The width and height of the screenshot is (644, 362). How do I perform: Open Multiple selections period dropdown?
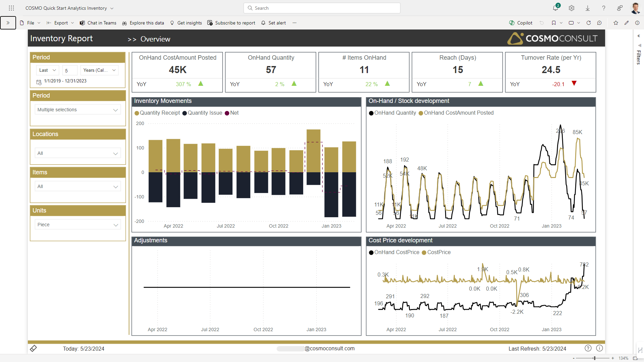78,110
